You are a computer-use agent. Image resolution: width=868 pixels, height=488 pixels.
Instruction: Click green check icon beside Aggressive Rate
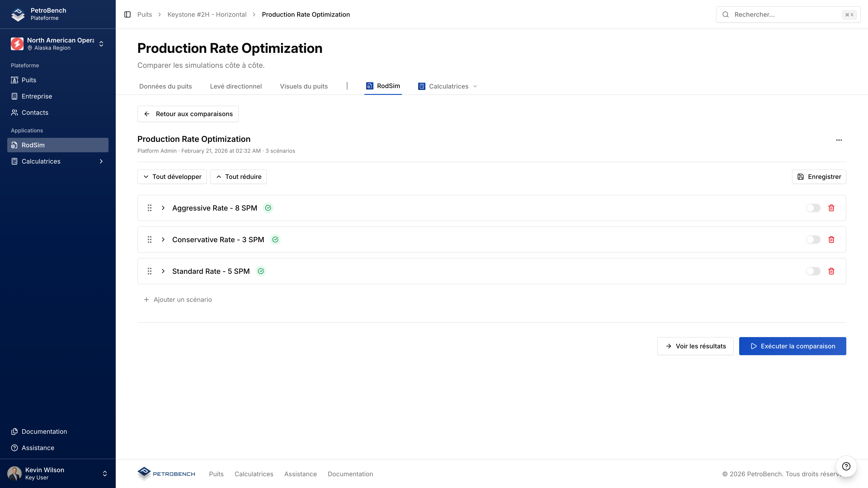coord(268,208)
